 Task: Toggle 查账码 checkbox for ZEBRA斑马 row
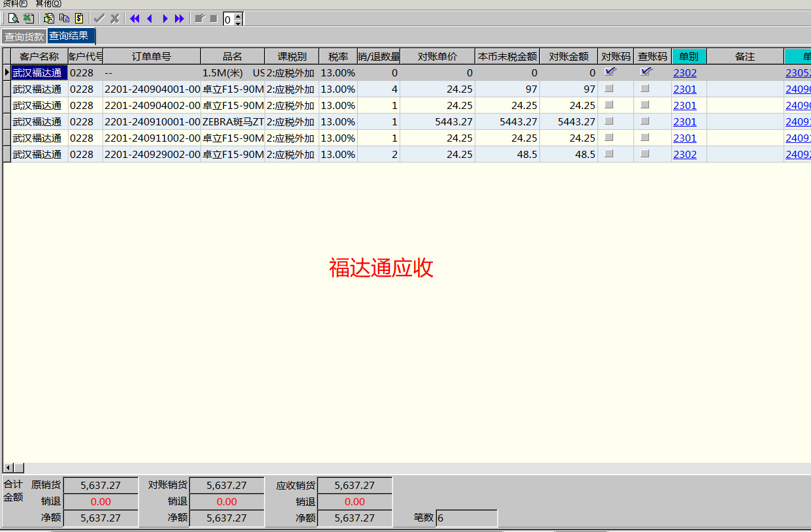click(645, 121)
